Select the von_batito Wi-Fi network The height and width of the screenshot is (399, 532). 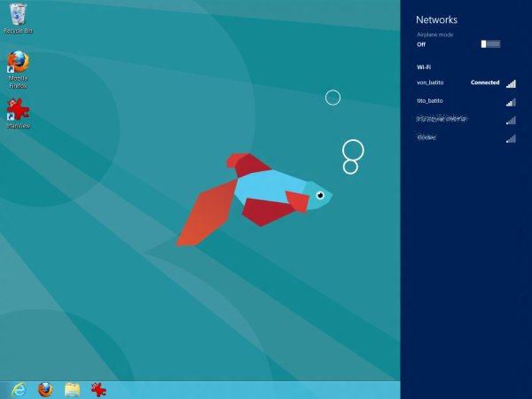466,82
